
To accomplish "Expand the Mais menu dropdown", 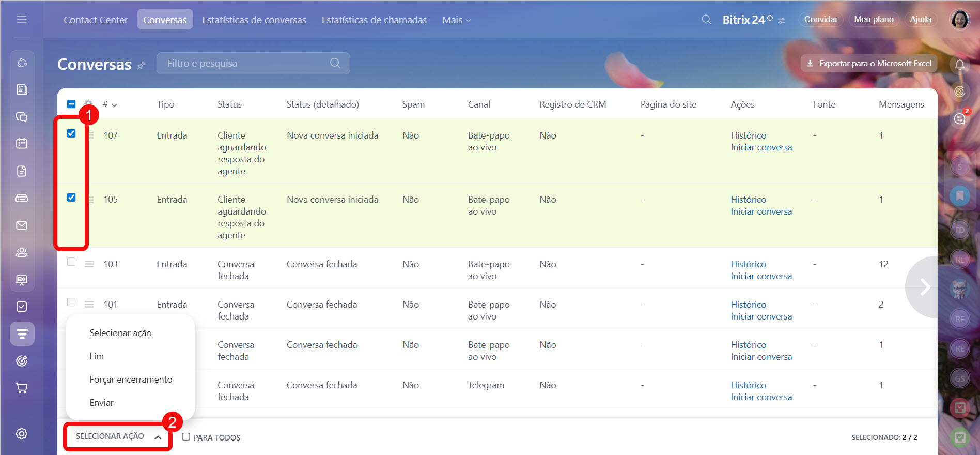I will point(457,20).
